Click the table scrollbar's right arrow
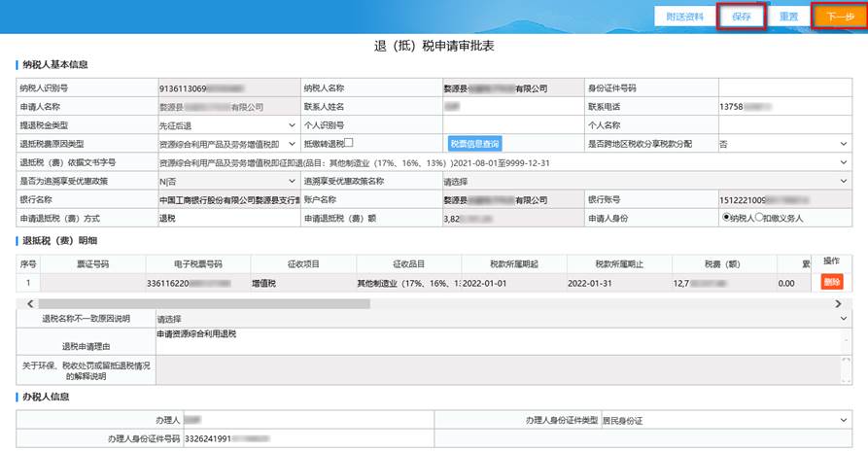Screen dimensions: 868x451 [x=842, y=303]
